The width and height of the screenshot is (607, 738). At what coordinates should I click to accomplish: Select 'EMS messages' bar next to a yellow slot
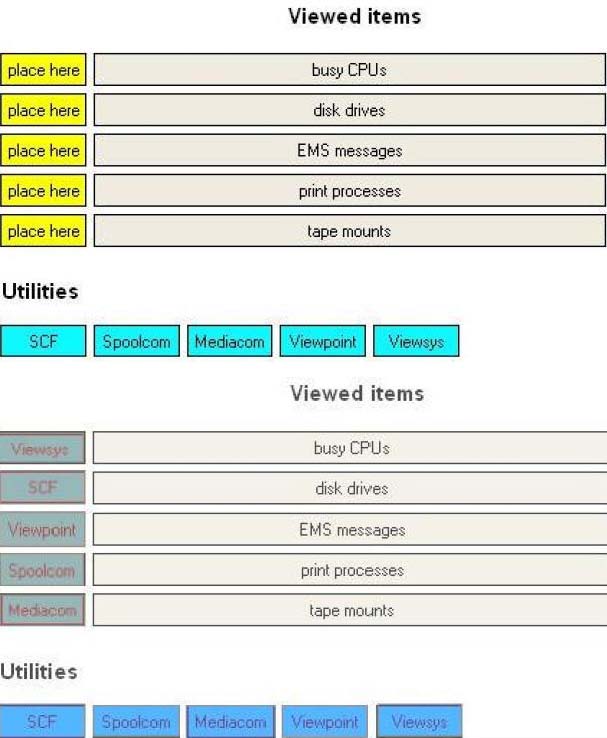pyautogui.click(x=350, y=151)
